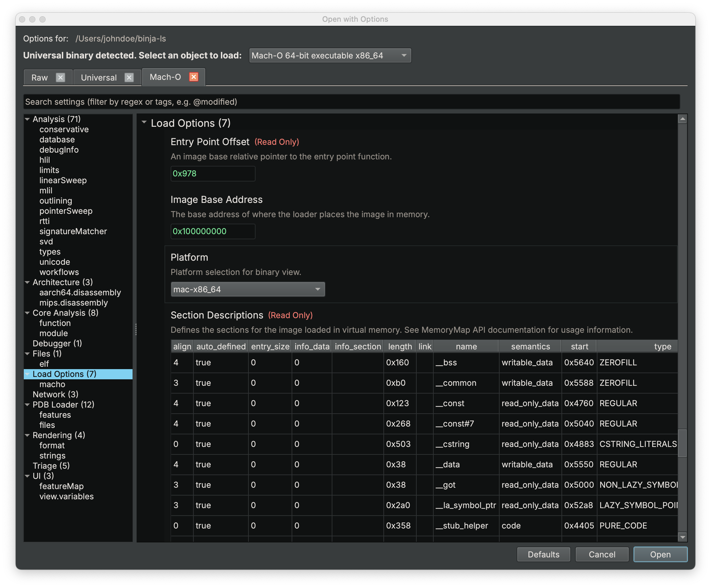Close the Mach-O tab with red X
711x588 pixels.
[194, 77]
